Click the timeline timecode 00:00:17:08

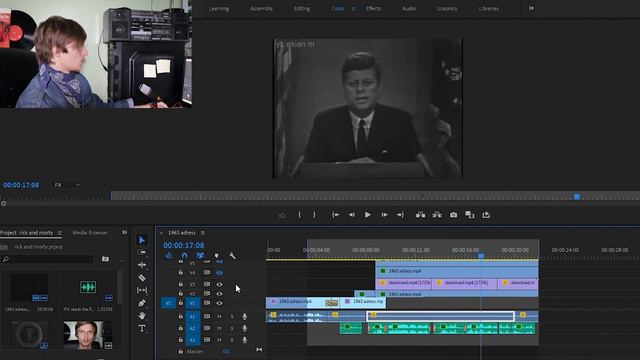[184, 245]
